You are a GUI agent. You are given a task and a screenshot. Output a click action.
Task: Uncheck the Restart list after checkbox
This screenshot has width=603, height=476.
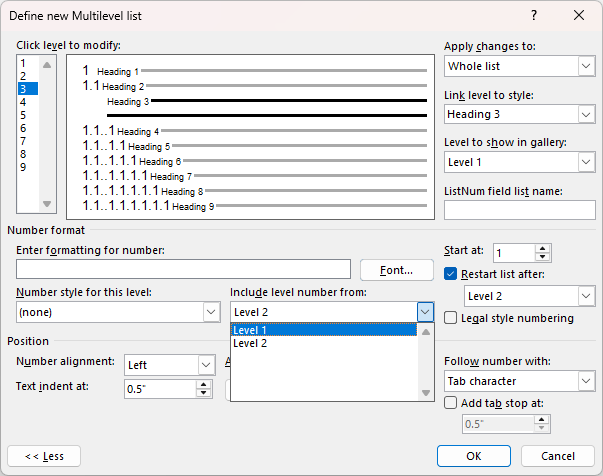point(450,274)
